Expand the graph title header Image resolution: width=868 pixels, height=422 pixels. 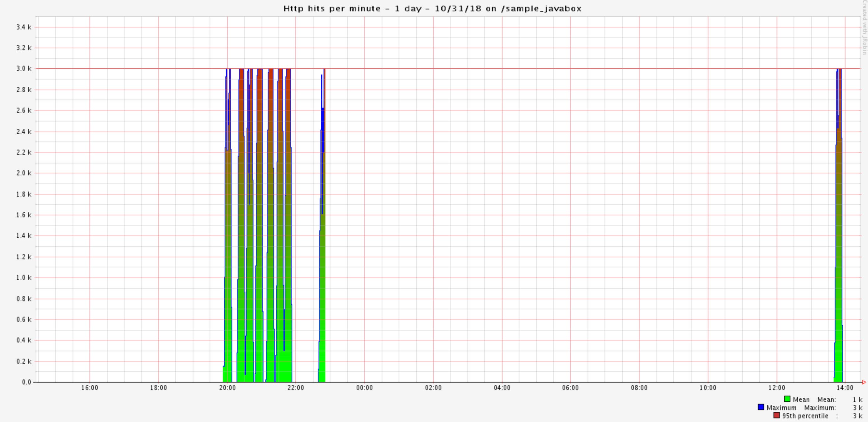pos(432,8)
